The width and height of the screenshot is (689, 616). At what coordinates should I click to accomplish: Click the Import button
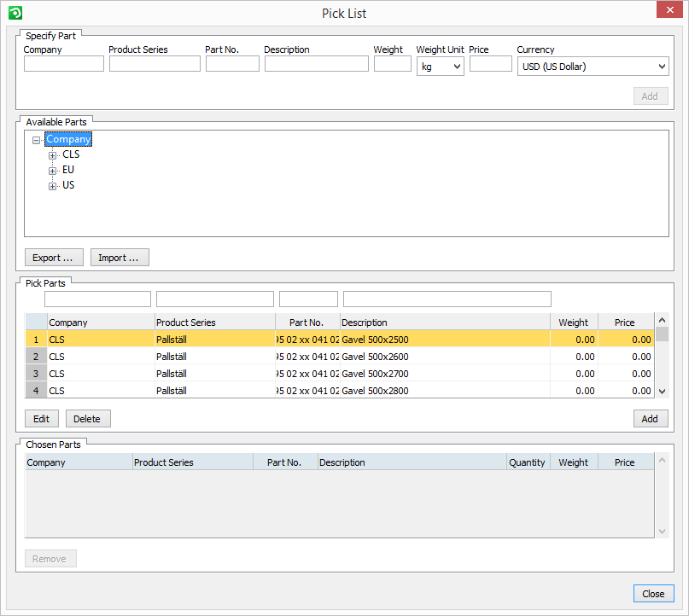point(120,258)
